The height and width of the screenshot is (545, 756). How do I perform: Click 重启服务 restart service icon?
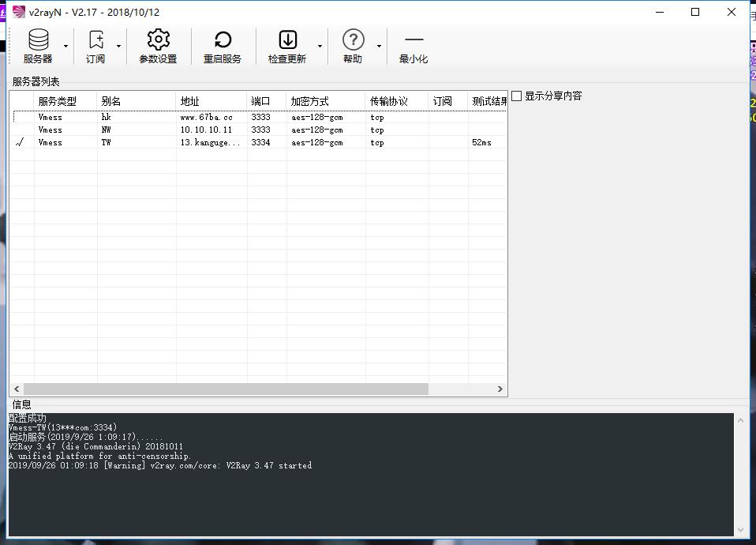click(223, 40)
